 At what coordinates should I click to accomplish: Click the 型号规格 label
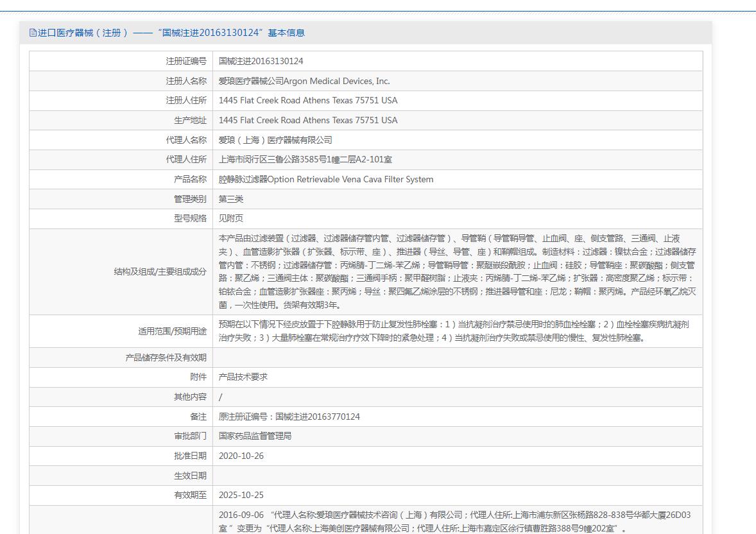coord(190,218)
